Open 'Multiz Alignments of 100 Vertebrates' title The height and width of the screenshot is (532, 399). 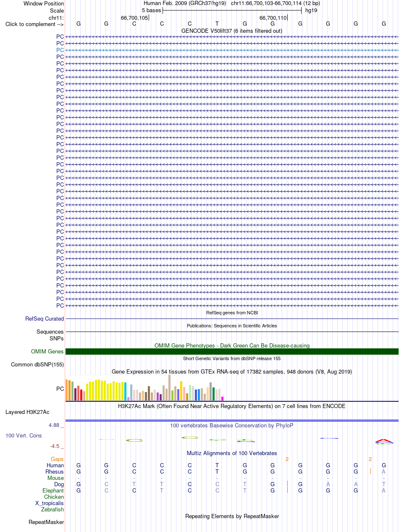click(x=232, y=453)
